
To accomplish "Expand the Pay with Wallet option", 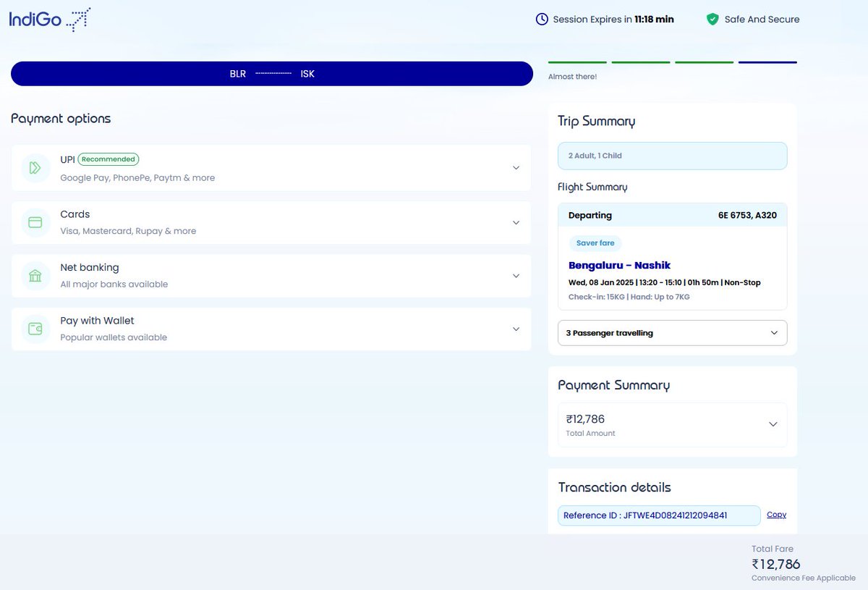I will click(x=516, y=329).
